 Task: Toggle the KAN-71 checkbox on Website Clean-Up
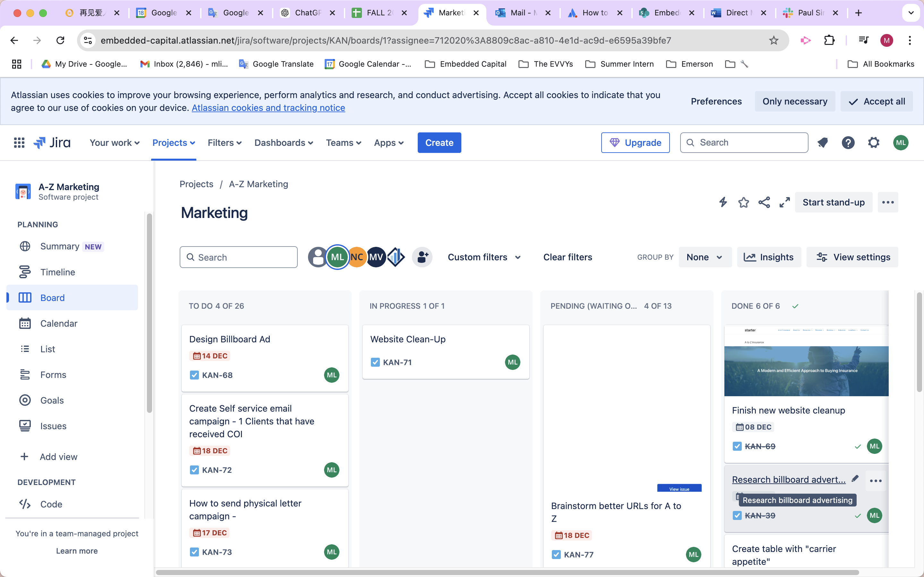[376, 362]
